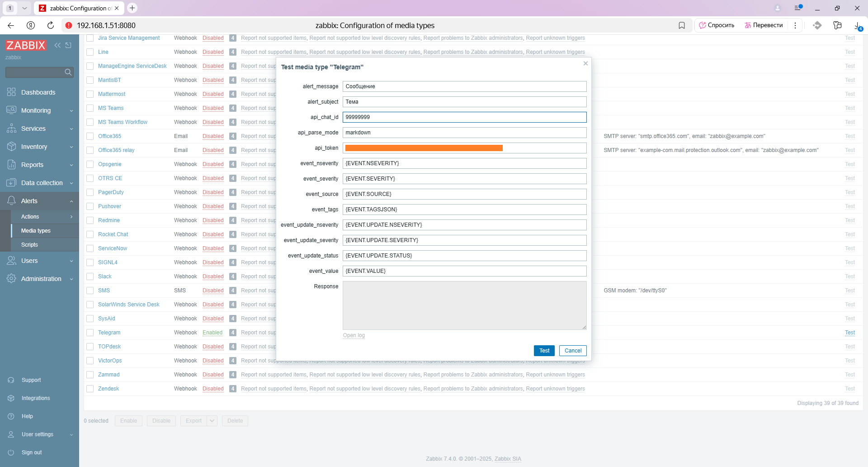Click the Help question mark icon
This screenshot has width=868, height=467.
11,416
